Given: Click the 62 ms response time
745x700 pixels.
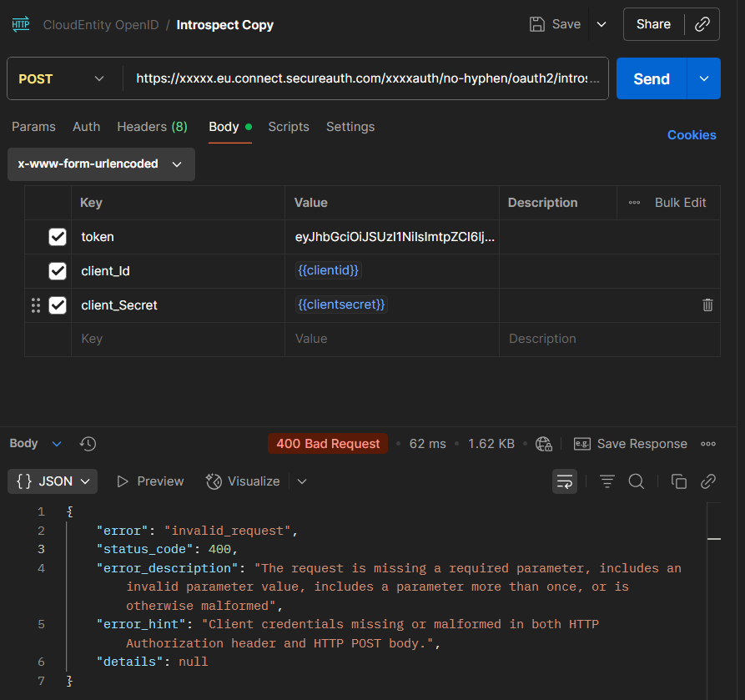Looking at the screenshot, I should (428, 444).
